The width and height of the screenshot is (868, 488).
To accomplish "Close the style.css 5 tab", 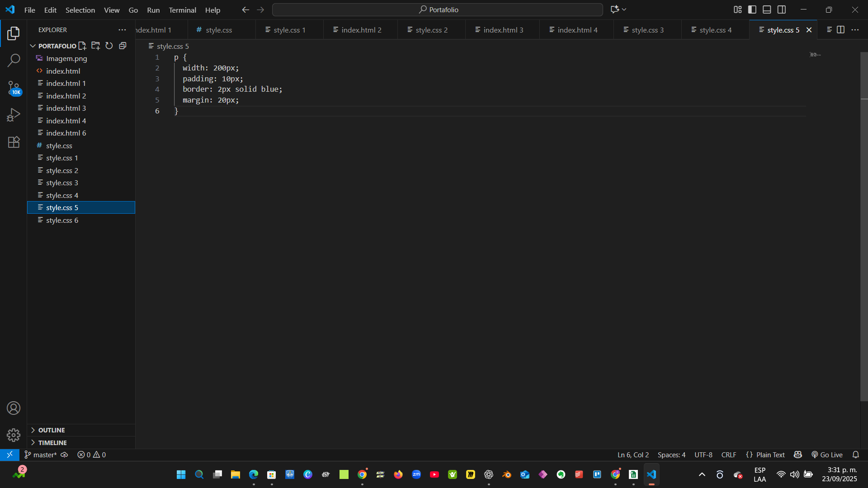I will pos(809,30).
